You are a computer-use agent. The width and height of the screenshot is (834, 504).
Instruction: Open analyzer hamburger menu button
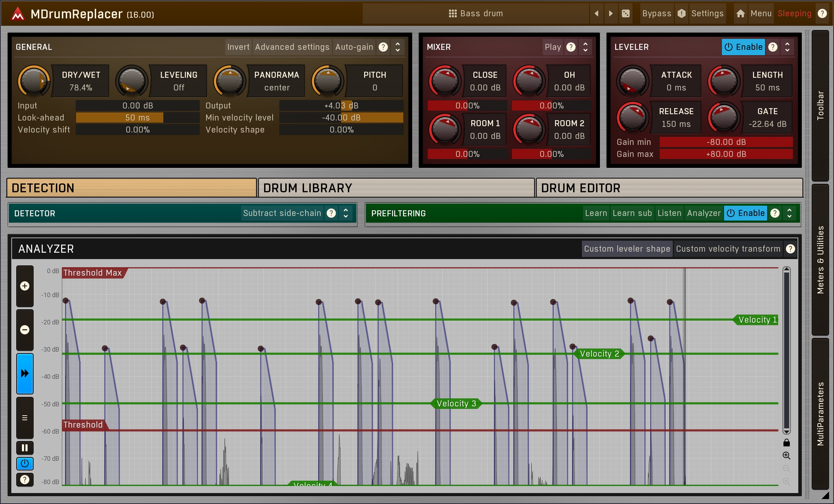[25, 418]
